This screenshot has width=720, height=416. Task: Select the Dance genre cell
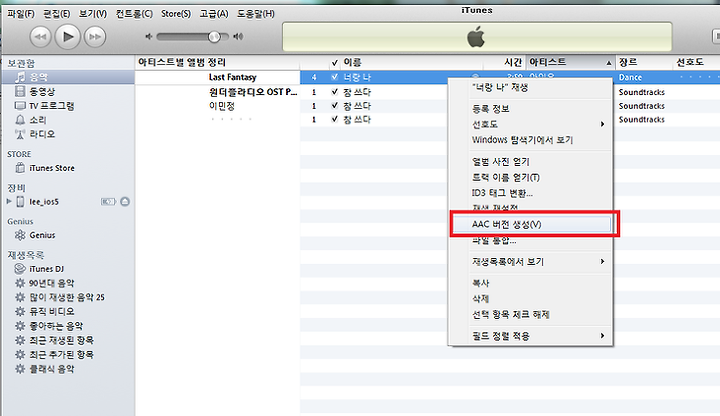(x=630, y=77)
